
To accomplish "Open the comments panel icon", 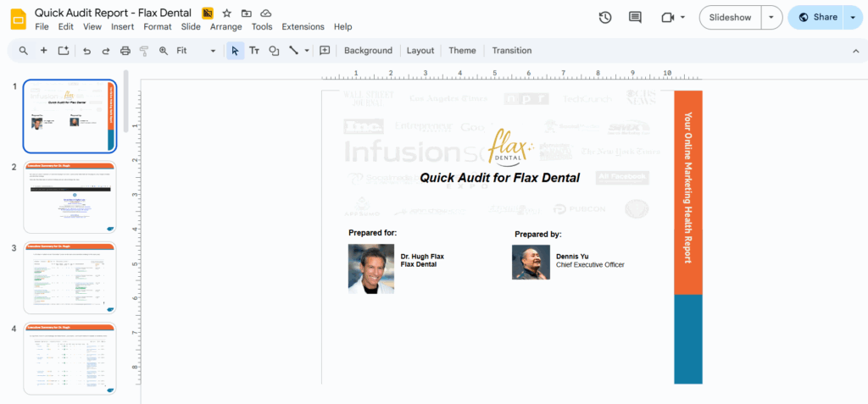I will [x=635, y=17].
